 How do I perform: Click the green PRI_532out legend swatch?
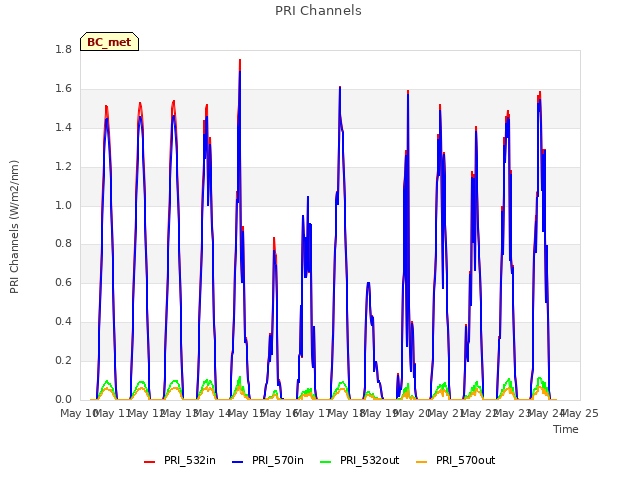coord(326,462)
